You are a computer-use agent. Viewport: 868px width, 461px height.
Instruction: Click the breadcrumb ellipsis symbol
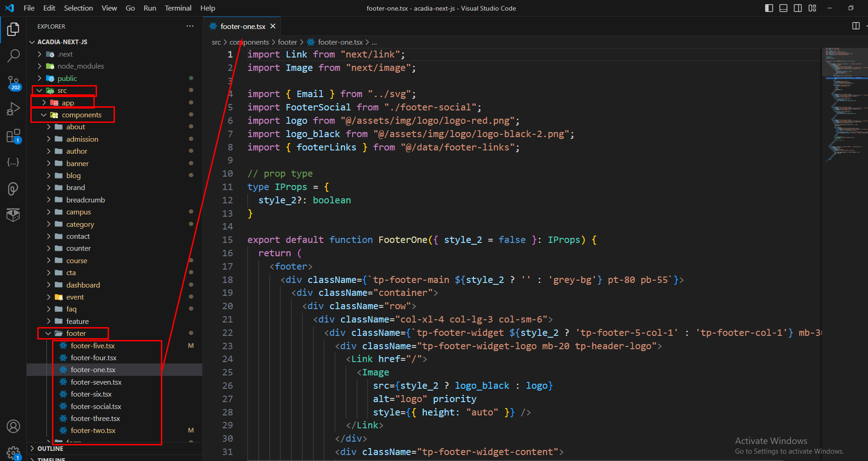pos(374,42)
